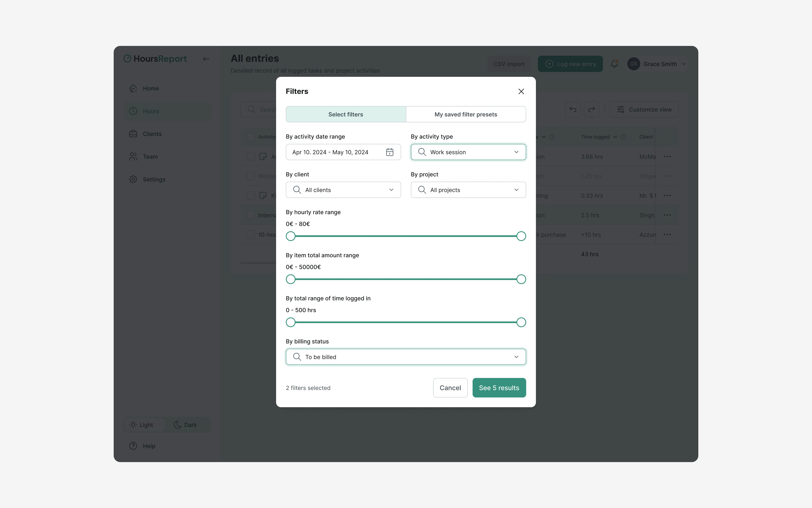Click the Home house icon
This screenshot has height=508, width=812.
coord(133,88)
